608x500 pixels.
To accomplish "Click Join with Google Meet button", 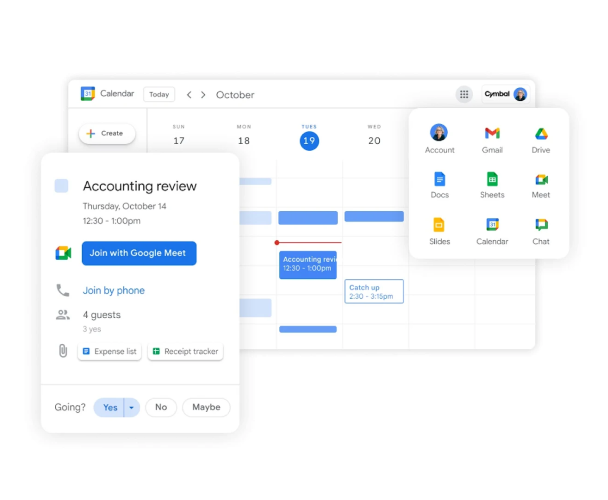I will tap(139, 253).
